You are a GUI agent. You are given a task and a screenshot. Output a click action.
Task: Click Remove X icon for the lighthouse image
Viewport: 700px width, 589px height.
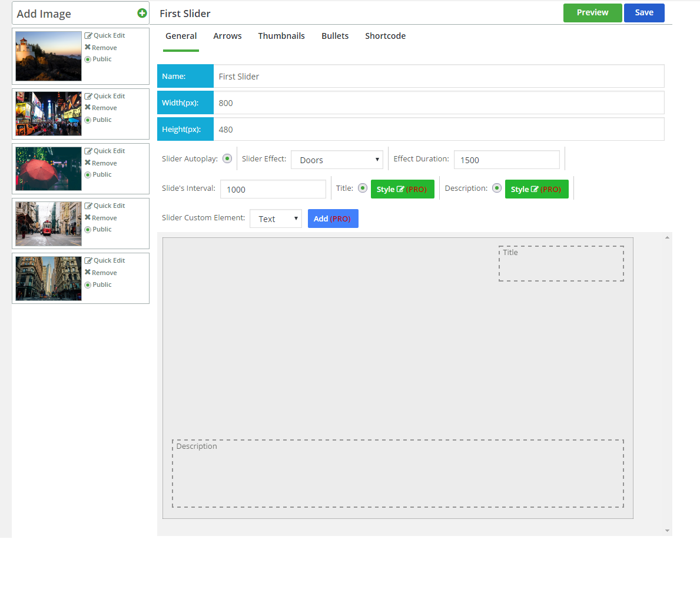point(88,47)
